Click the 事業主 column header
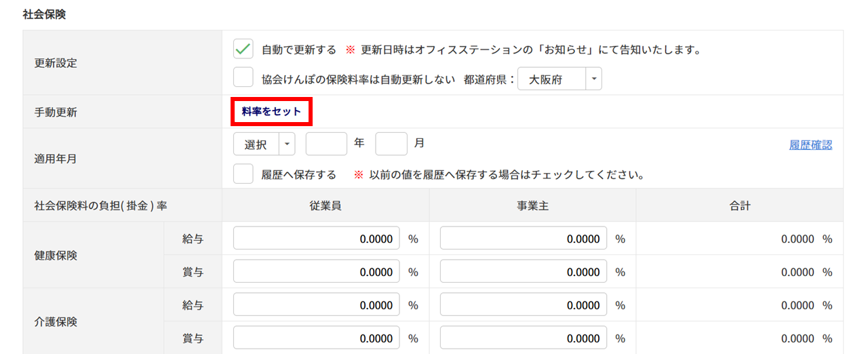The width and height of the screenshot is (868, 354). (532, 205)
